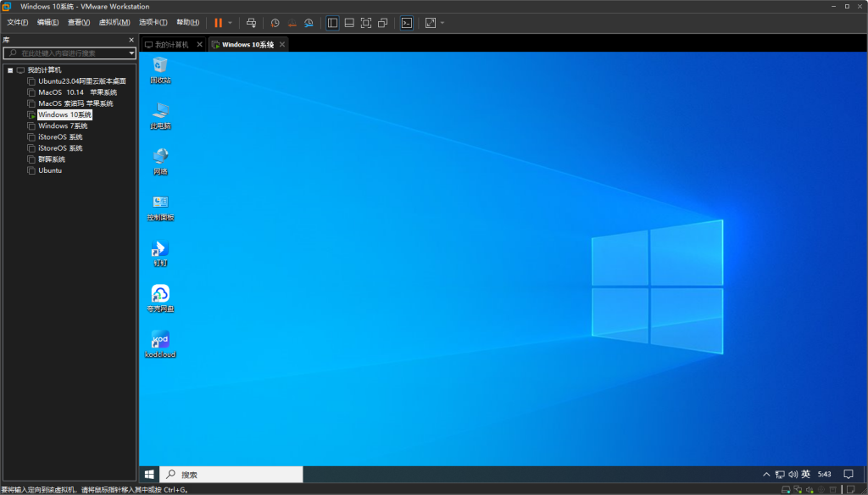Toggle the thumbnail bar display
This screenshot has width=868, height=495.
(349, 23)
